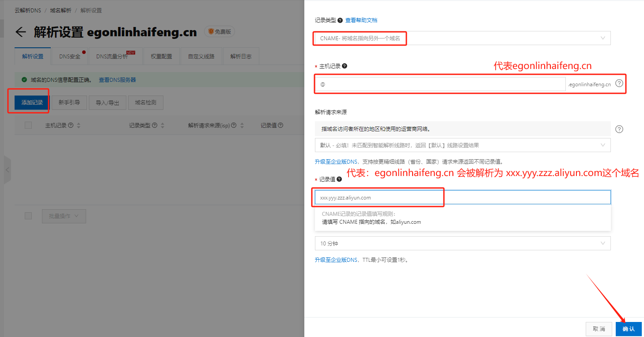644x337 pixels.
Task: Open the 解析日志 tab
Action: click(x=241, y=57)
